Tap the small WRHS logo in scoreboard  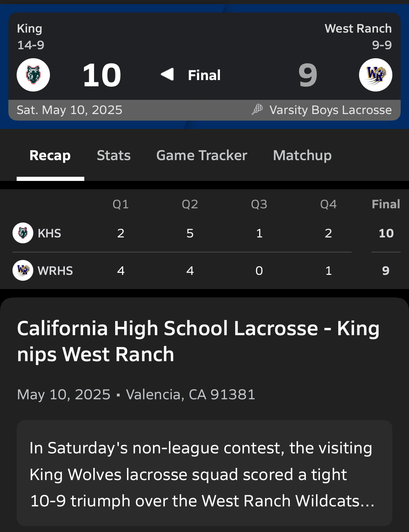coord(23,270)
